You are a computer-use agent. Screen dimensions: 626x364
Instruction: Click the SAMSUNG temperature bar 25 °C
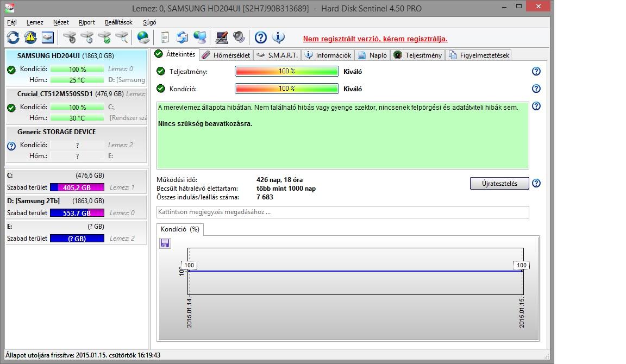[77, 80]
